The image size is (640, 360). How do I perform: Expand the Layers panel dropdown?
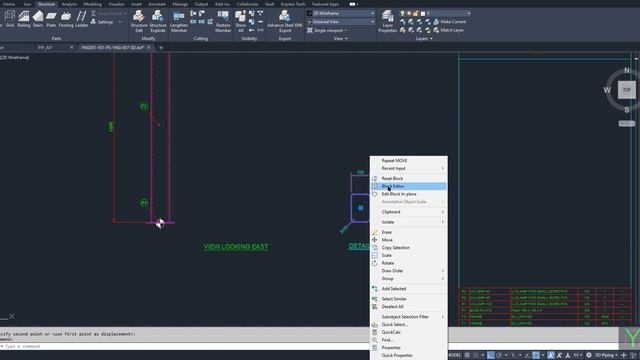(424, 39)
